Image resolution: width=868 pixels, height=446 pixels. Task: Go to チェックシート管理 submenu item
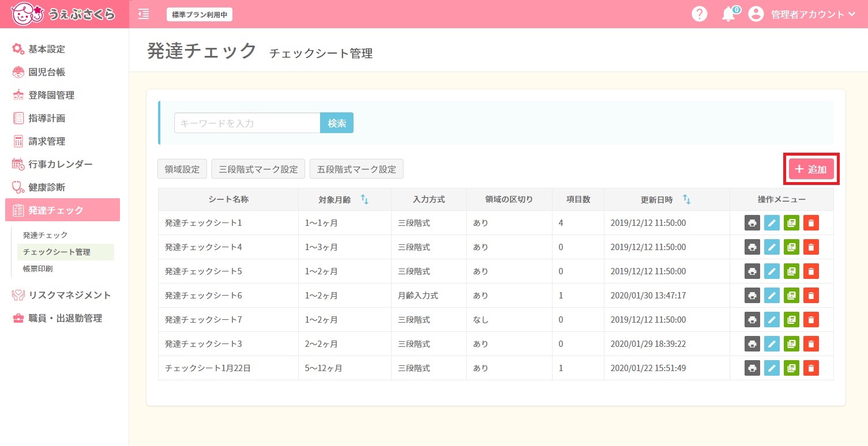(66, 252)
